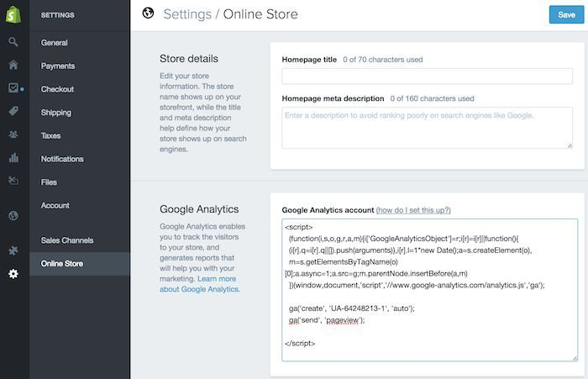Click the Shopify logo icon
588x379 pixels.
click(x=13, y=13)
